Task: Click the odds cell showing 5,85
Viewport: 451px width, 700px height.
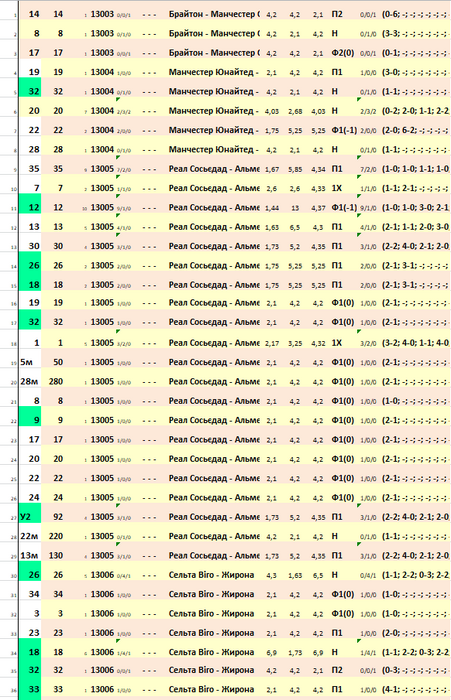Action: 295,169
